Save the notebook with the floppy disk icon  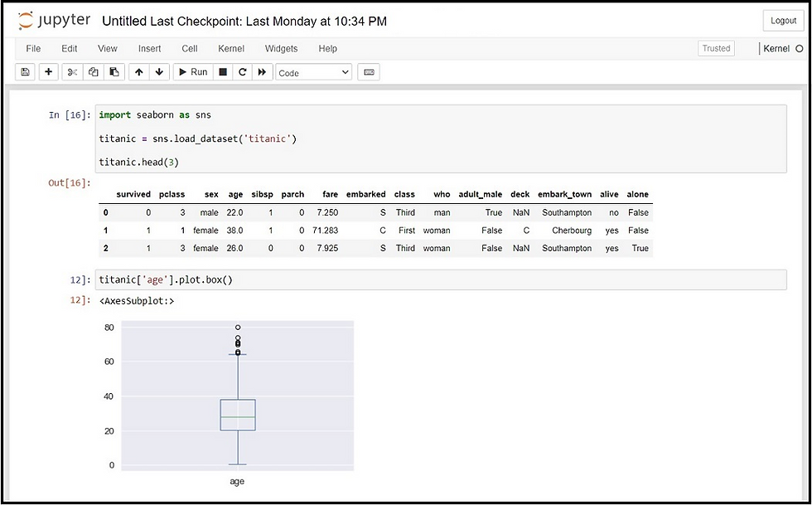pos(25,72)
